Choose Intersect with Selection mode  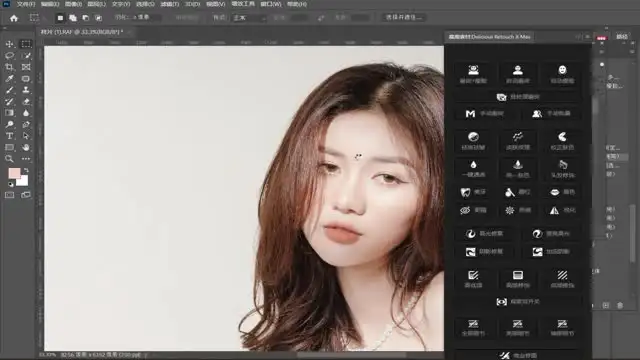[98, 18]
